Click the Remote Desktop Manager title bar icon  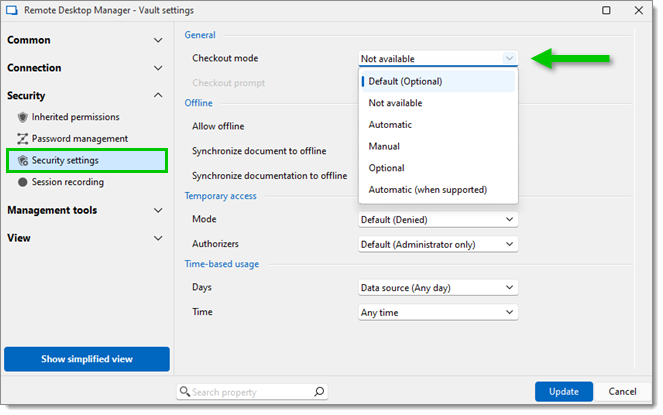[12, 10]
